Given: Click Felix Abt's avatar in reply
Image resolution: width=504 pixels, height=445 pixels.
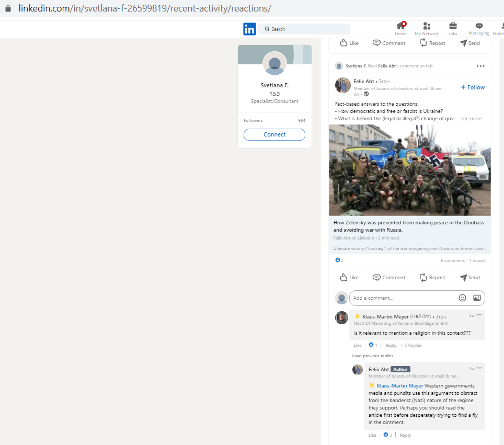Looking at the screenshot, I should point(358,370).
